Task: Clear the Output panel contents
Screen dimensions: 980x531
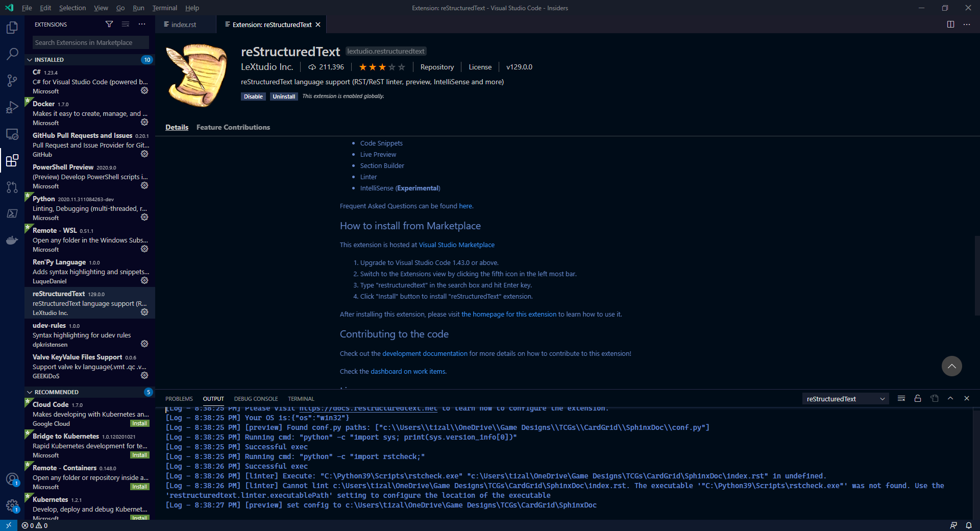Action: point(900,399)
